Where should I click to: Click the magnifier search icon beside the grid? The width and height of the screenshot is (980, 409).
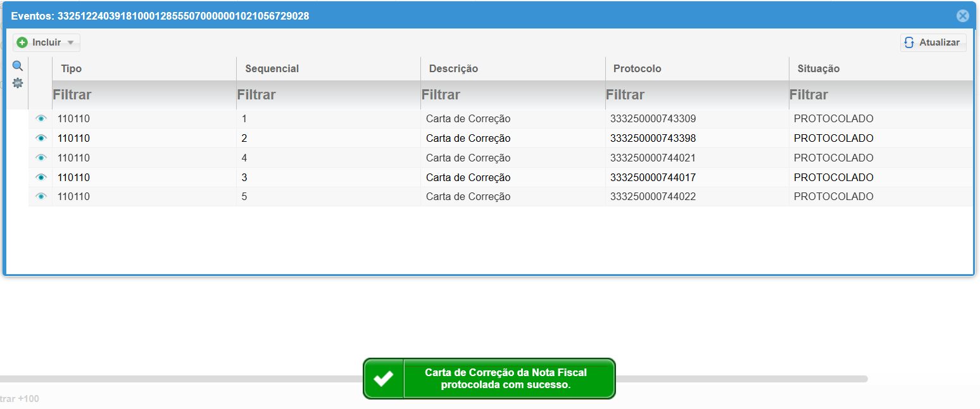click(x=18, y=66)
